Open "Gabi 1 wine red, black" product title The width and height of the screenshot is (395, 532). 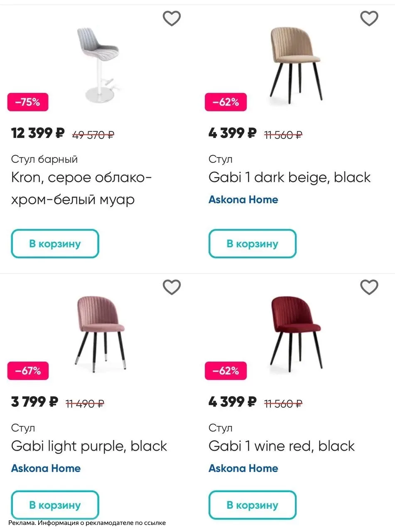(x=281, y=446)
